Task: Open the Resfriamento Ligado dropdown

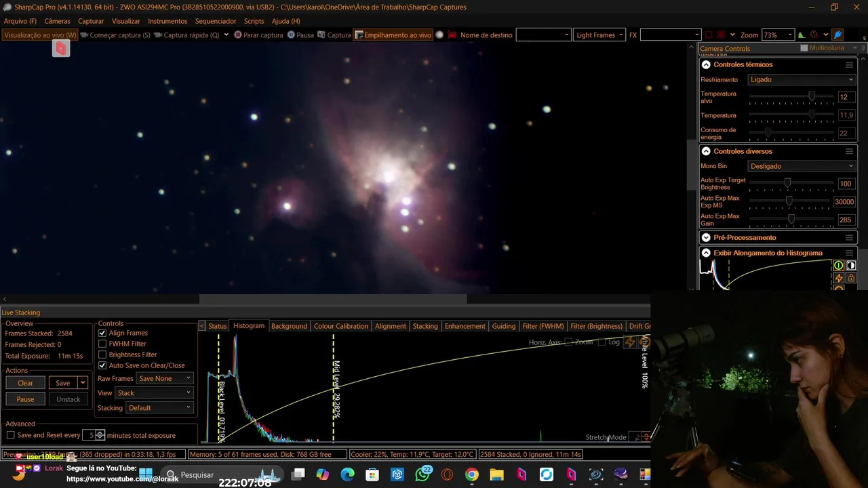Action: 802,79
